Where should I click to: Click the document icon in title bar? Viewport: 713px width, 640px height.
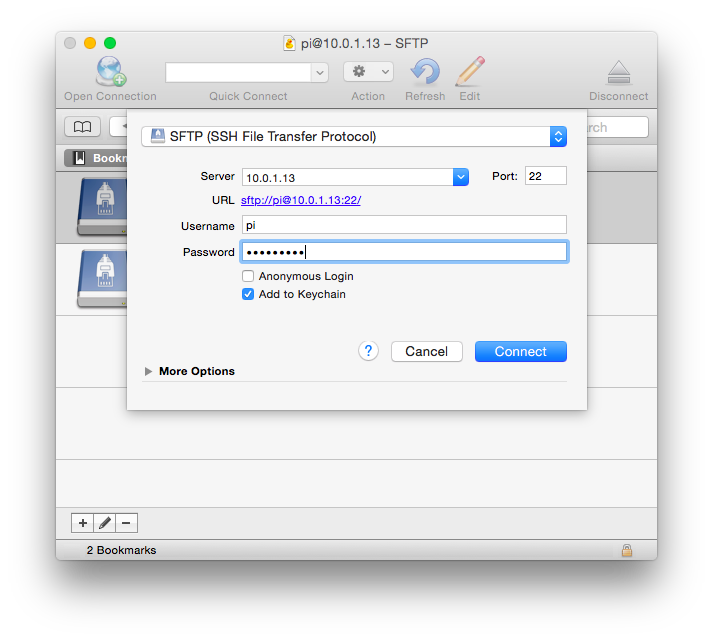coord(289,43)
